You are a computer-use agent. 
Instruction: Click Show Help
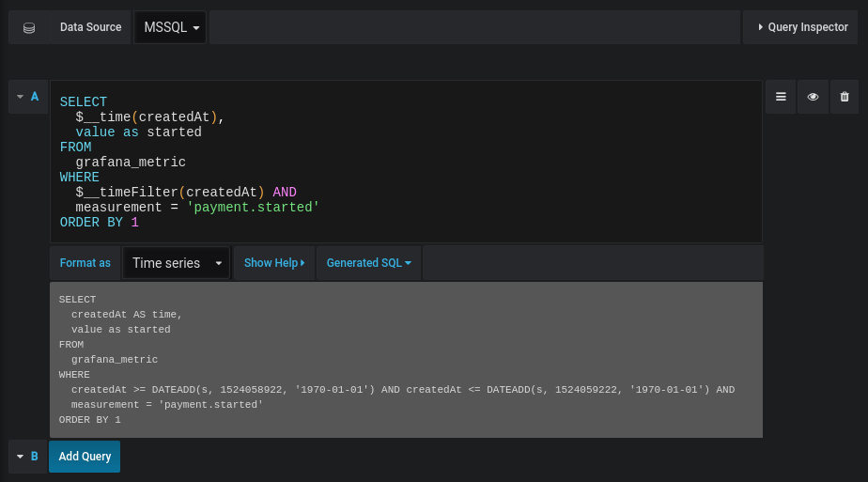pyautogui.click(x=274, y=263)
